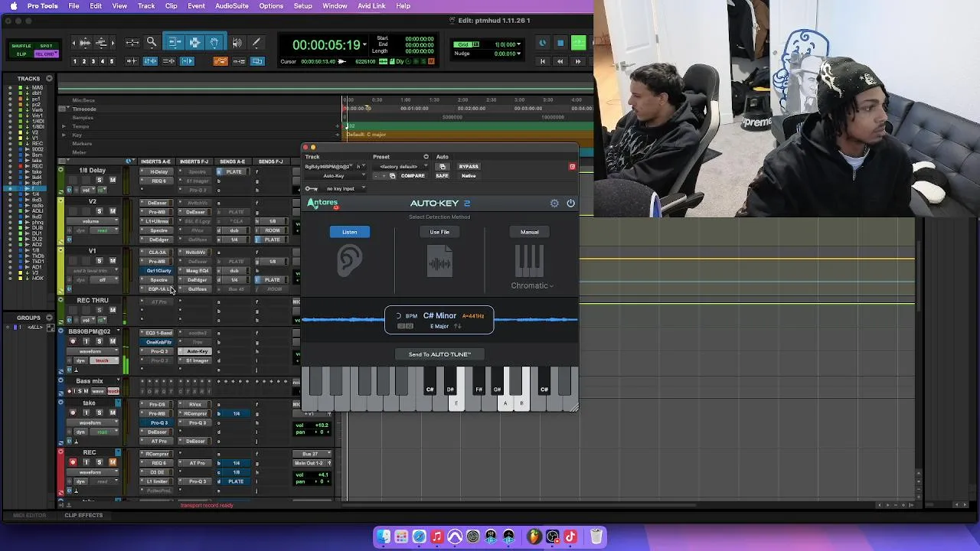Enable Shuffle edit mode
The image size is (980, 551).
point(21,46)
